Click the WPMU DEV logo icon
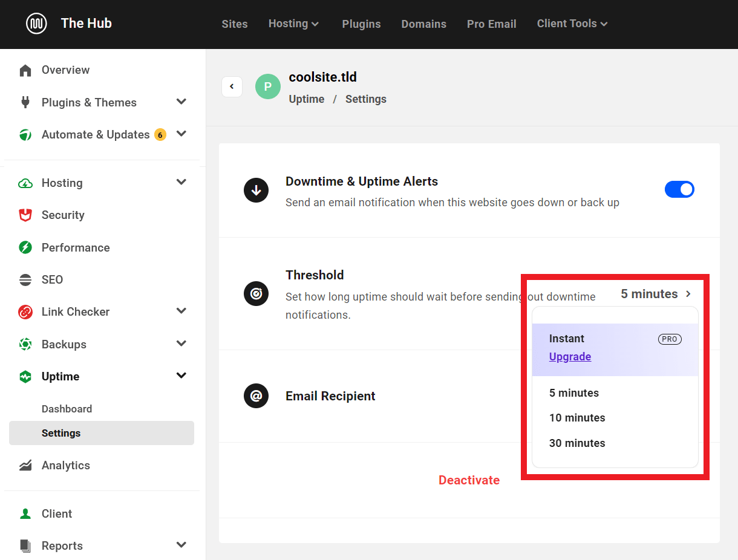The height and width of the screenshot is (560, 738). pos(36,24)
